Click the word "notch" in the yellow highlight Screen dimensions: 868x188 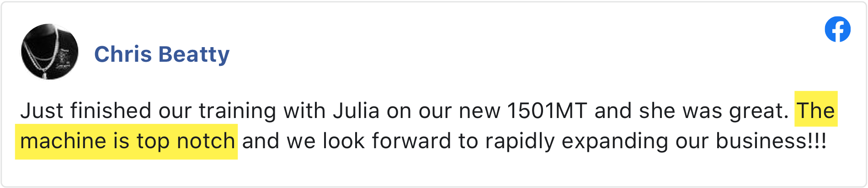click(x=206, y=141)
